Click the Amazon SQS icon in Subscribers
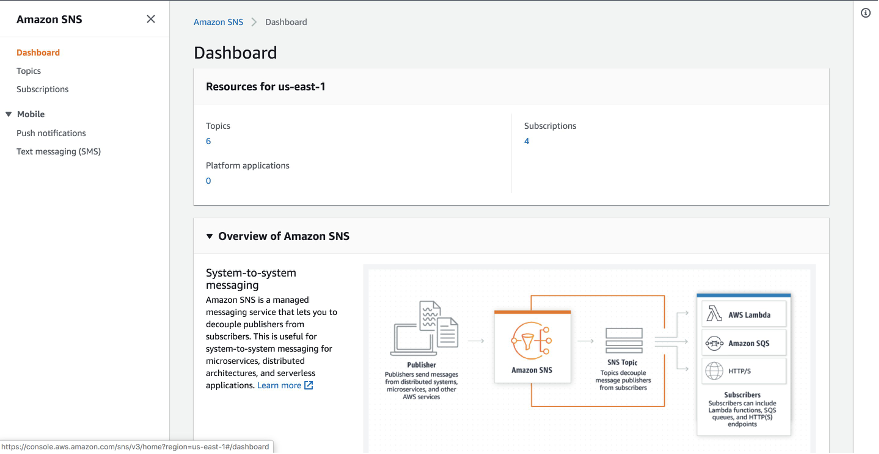The height and width of the screenshot is (454, 879). [x=714, y=343]
